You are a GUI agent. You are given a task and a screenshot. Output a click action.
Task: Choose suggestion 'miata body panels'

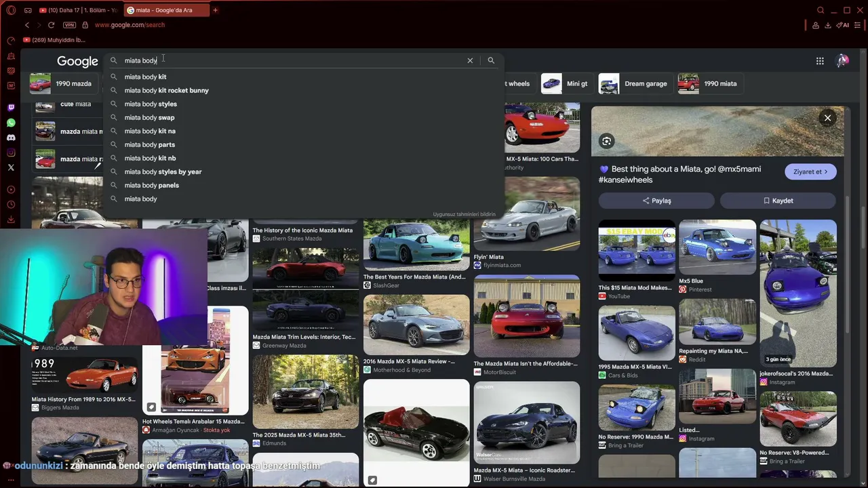tap(305, 185)
